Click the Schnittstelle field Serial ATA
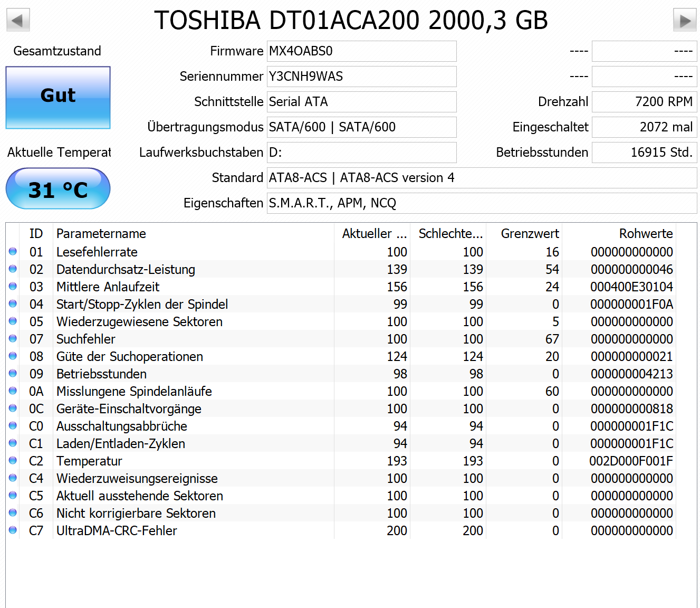The image size is (700, 608). 361,102
